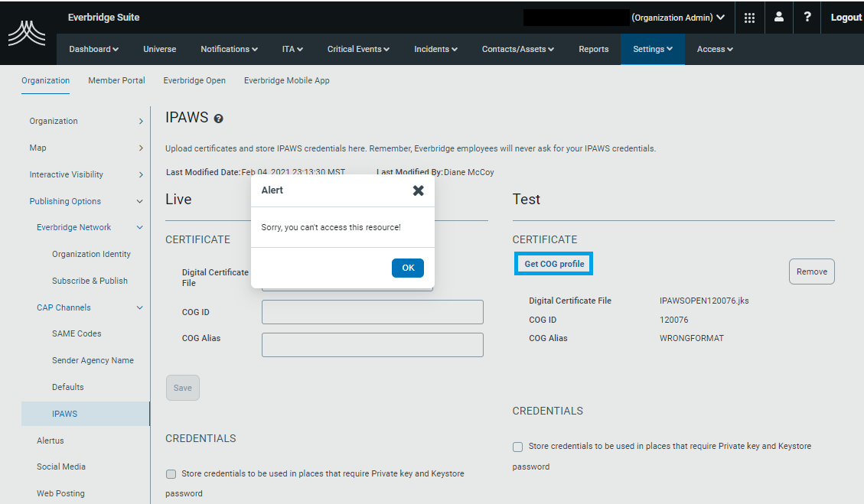Viewport: 864px width, 504px height.
Task: Click the Live COG Alias input field
Action: coord(373,345)
